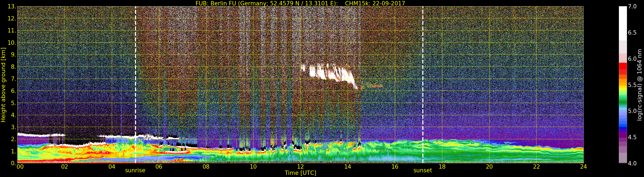
Task: Click the white top segment of the colorbar
Action: click(x=623, y=23)
